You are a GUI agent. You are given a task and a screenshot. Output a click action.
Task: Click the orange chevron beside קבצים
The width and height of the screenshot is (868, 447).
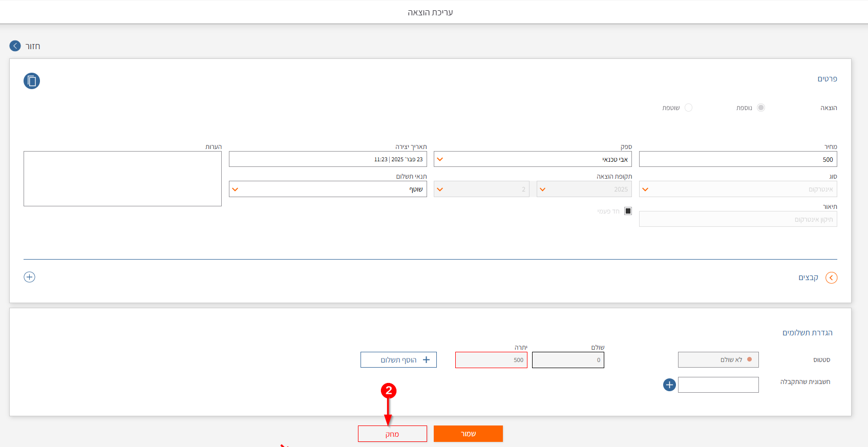[x=831, y=278]
